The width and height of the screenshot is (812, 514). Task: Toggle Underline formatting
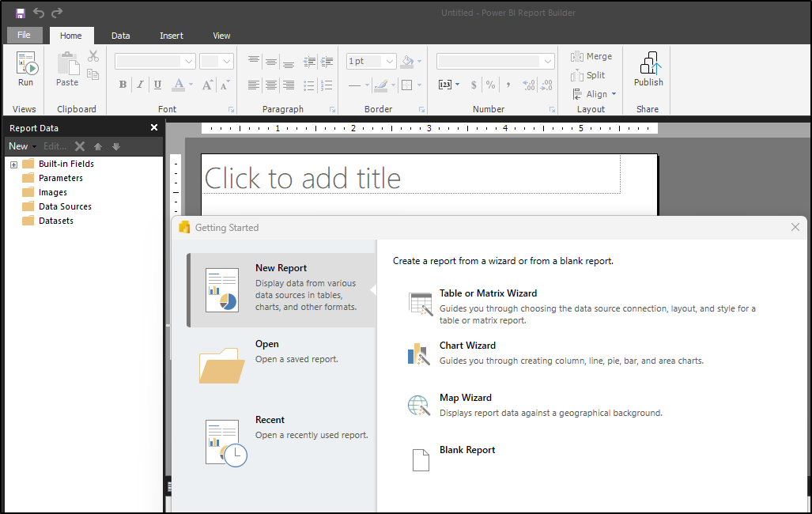tap(157, 85)
